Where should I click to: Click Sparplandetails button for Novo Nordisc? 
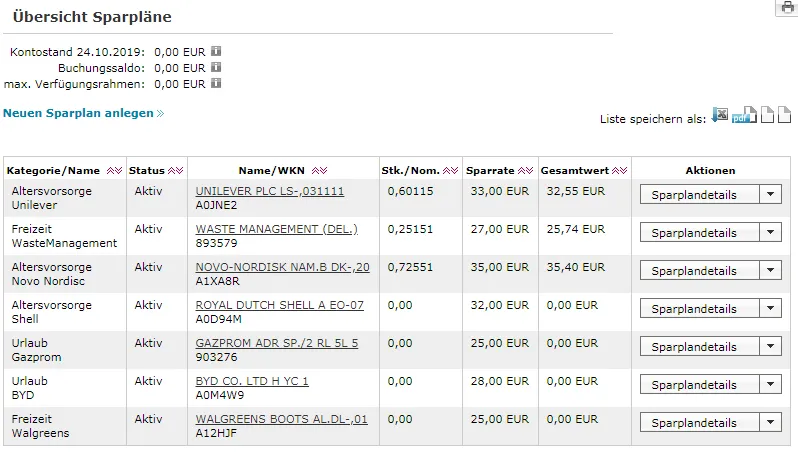coord(699,271)
